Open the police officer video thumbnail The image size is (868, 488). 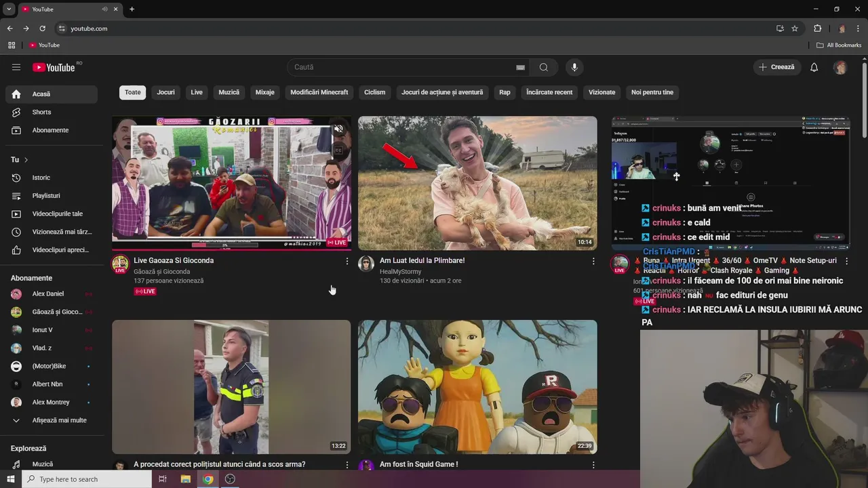(x=231, y=387)
